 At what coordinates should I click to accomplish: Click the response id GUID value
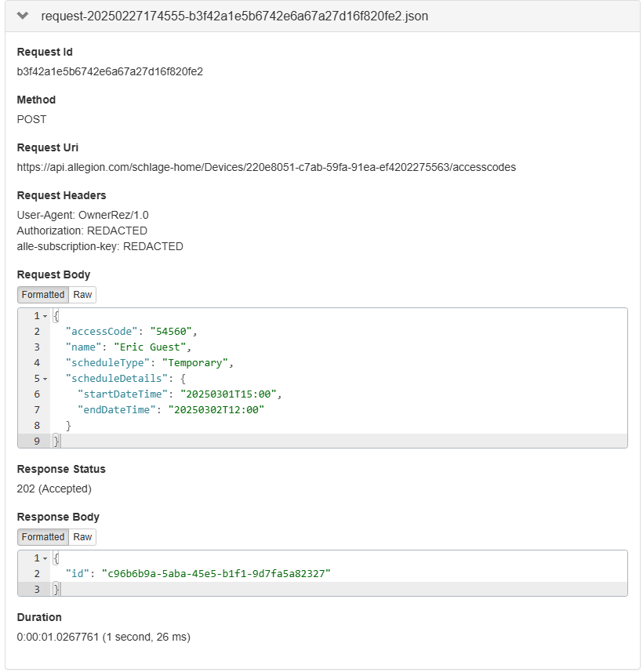tap(216, 574)
